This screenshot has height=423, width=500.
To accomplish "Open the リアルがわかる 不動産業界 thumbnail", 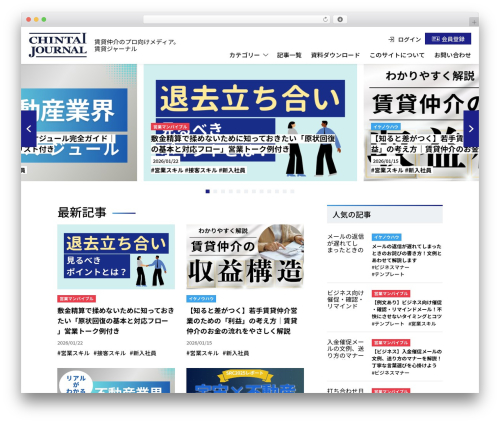I will tap(116, 380).
